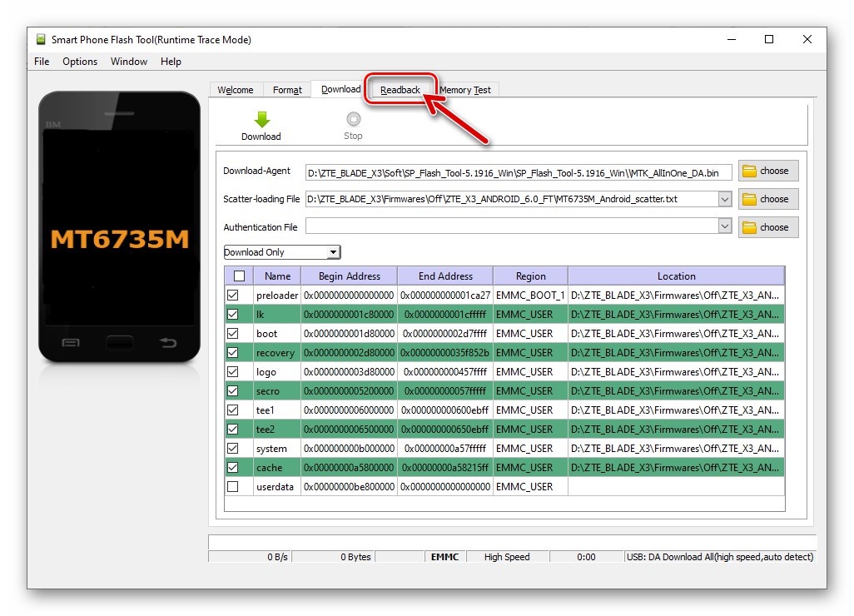The image size is (854, 616).
Task: Click the USB: DA Download All status
Action: pyautogui.click(x=719, y=557)
